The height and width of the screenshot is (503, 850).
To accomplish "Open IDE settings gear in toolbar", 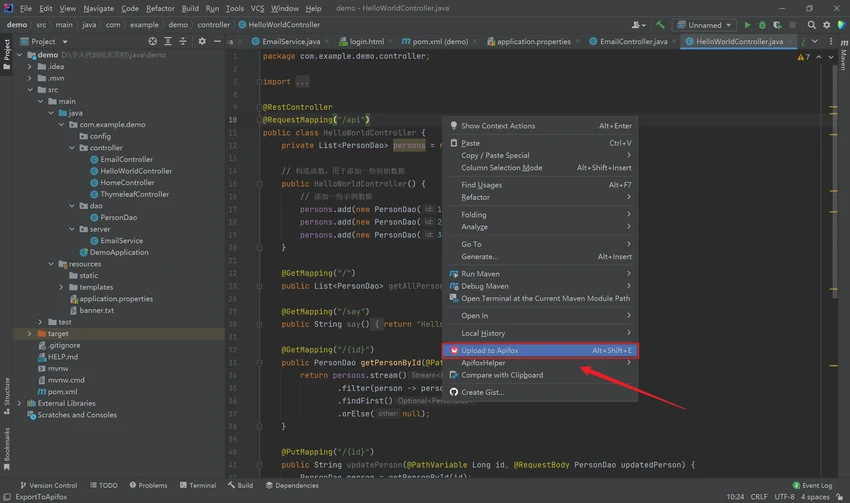I will coord(827,25).
